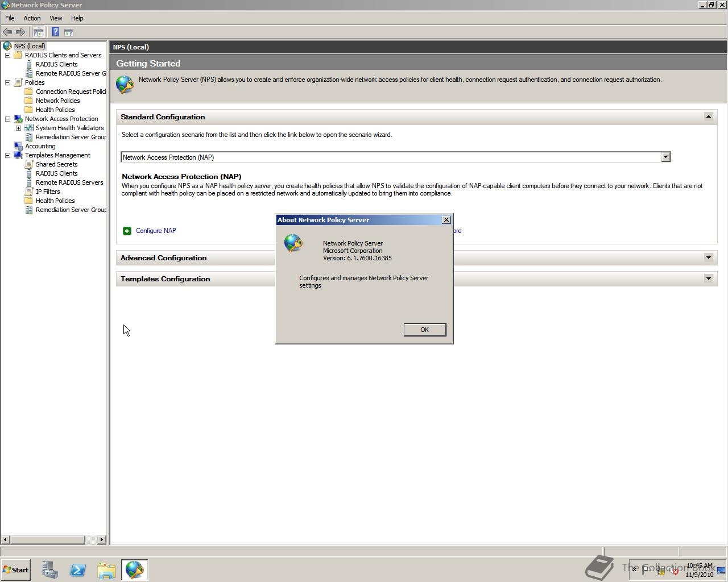Click the green Configure NAP arrow icon
The image size is (728, 582).
pos(127,231)
